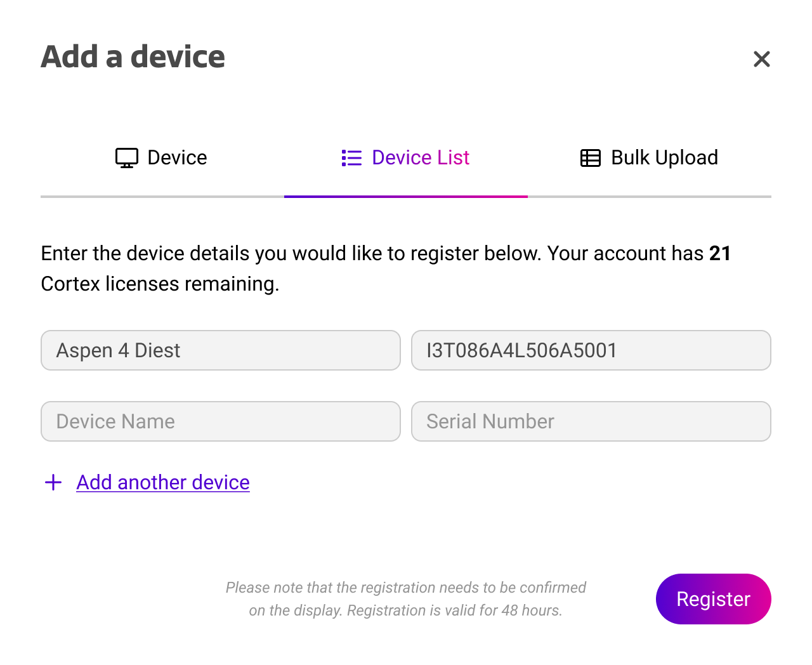Click the monitor icon on Device tab
This screenshot has height=665, width=812.
coord(127,158)
